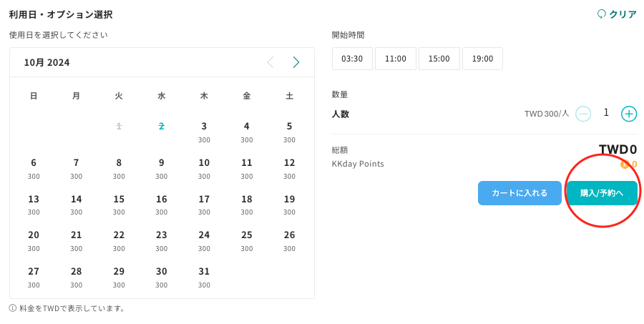Choose October 25 as the date
Viewport: 644px width, 324px height.
247,240
